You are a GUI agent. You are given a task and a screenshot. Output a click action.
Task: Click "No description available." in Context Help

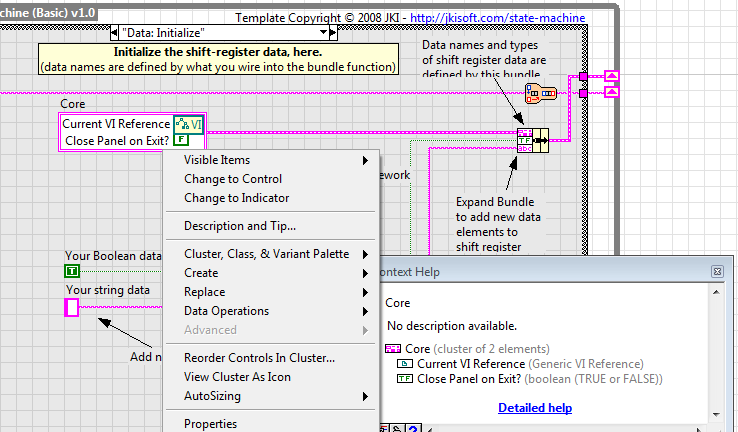point(452,326)
